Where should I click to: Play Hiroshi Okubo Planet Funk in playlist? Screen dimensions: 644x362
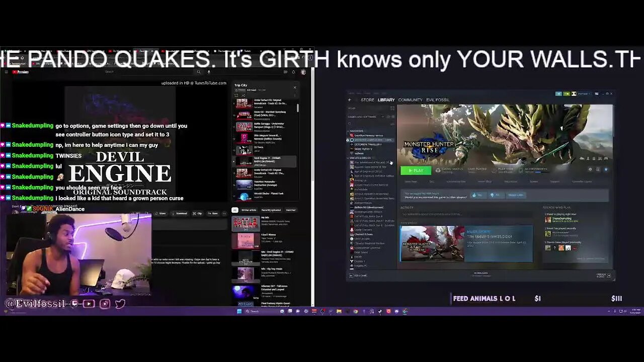pos(265,197)
